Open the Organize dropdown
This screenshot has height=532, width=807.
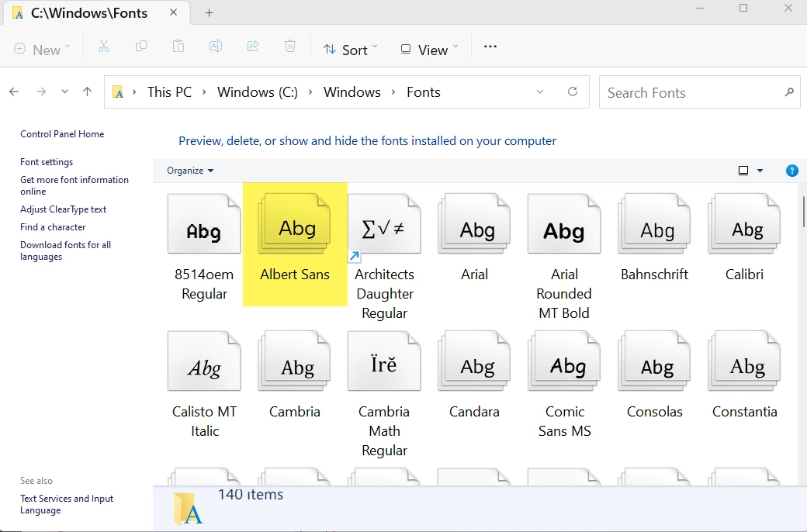pos(190,171)
